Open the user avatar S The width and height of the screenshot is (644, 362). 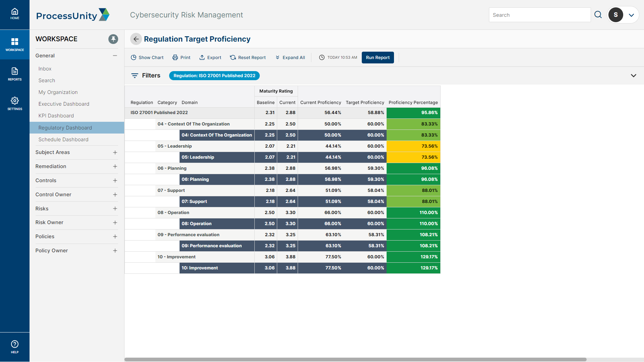[615, 15]
